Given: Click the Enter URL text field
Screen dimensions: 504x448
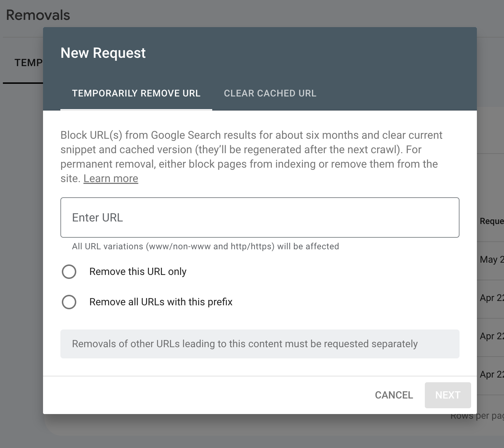Looking at the screenshot, I should click(x=260, y=217).
